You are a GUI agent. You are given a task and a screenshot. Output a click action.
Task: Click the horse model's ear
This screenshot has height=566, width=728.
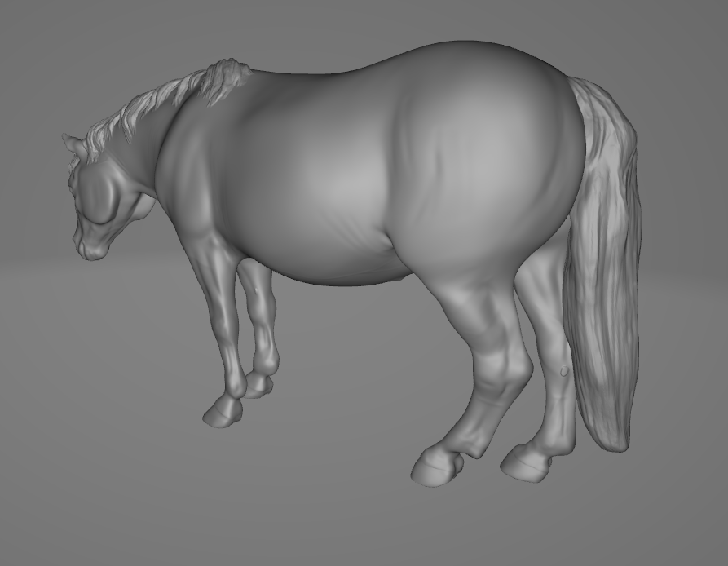(x=74, y=144)
